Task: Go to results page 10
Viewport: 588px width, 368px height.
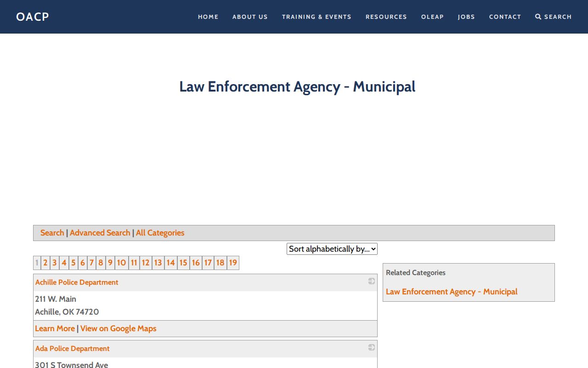Action: pos(121,263)
